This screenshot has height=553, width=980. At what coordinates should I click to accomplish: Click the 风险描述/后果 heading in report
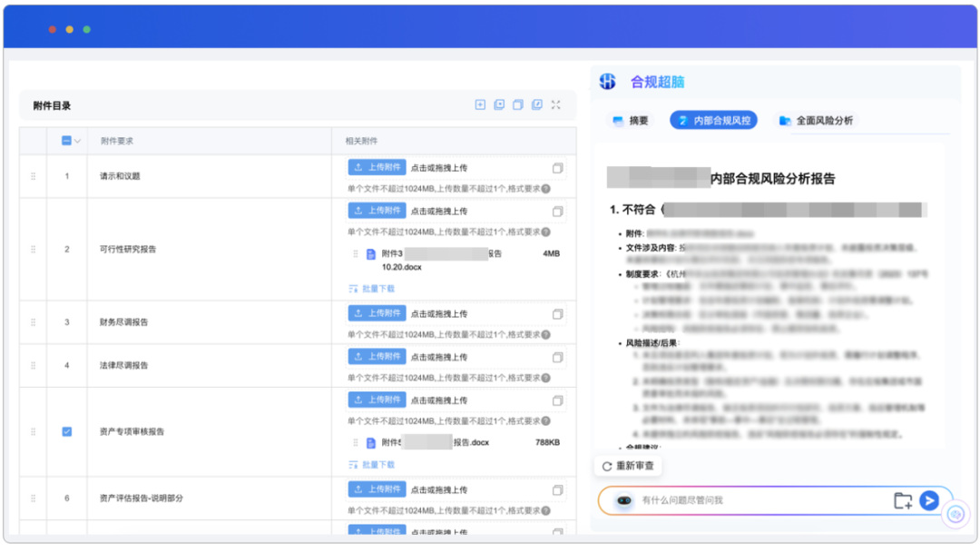coord(652,343)
